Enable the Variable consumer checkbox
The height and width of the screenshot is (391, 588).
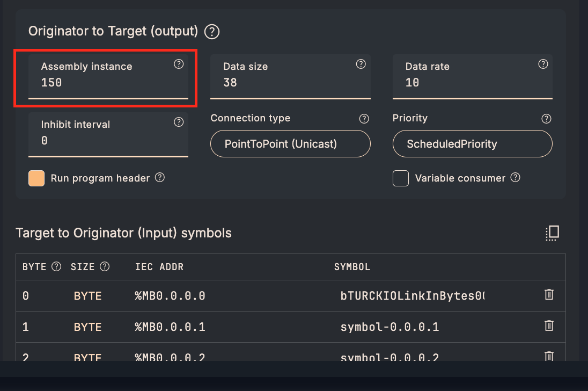tap(401, 178)
